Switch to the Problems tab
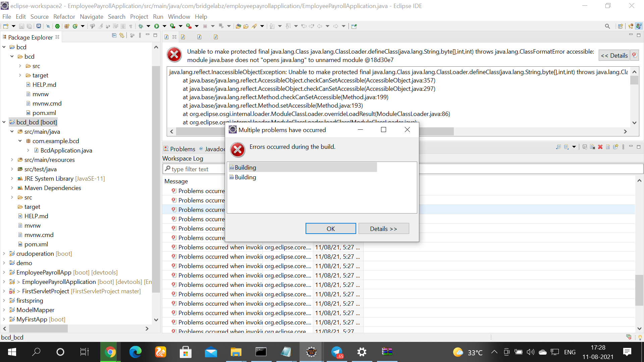The width and height of the screenshot is (644, 362). 179,149
